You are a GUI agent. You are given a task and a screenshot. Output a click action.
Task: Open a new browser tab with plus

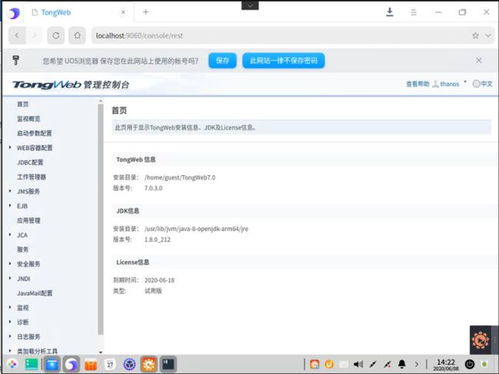point(146,12)
